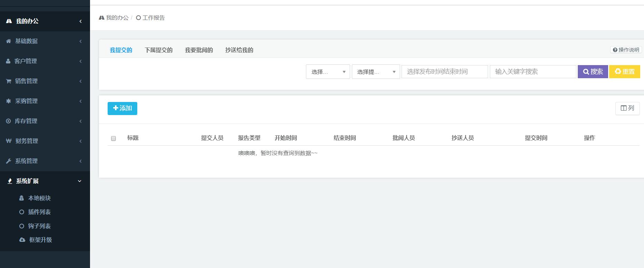Click the home icon beside 基础数据
The height and width of the screenshot is (268, 644).
tap(9, 41)
